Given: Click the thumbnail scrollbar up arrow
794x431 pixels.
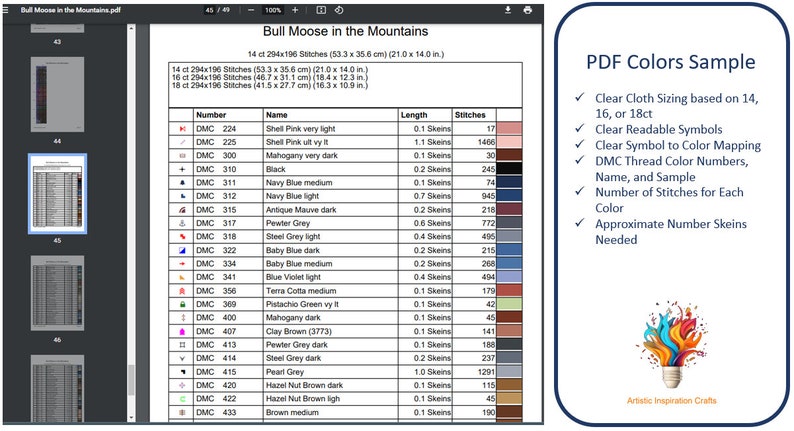Looking at the screenshot, I should tap(131, 28).
